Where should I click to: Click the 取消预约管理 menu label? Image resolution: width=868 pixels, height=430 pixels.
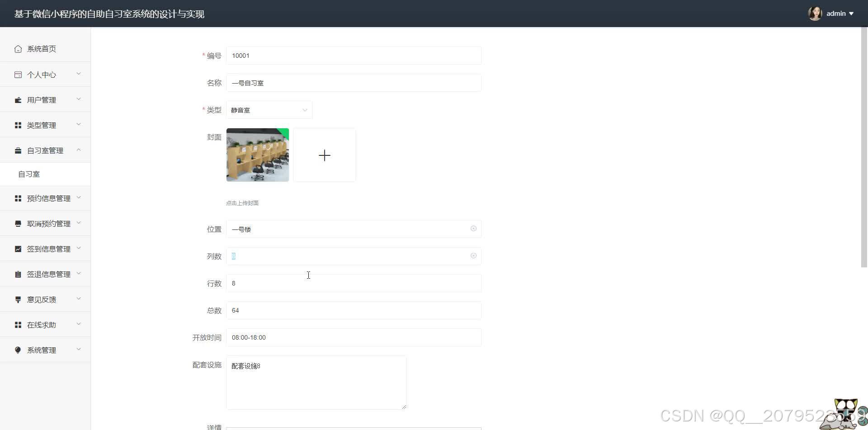(x=49, y=224)
